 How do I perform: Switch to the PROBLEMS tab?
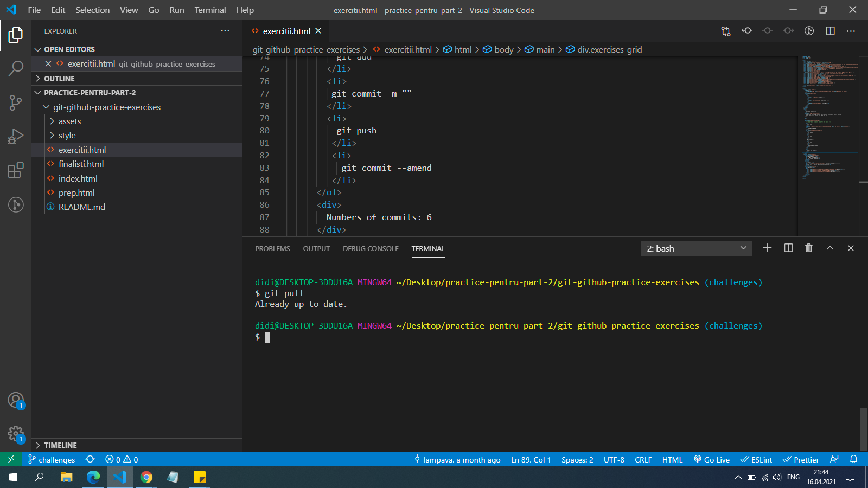click(x=272, y=249)
